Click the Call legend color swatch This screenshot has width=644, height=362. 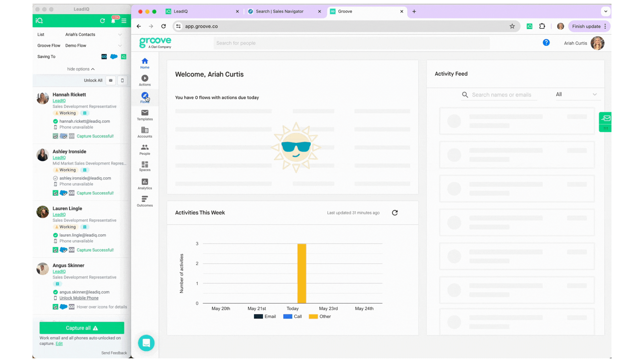tap(288, 316)
